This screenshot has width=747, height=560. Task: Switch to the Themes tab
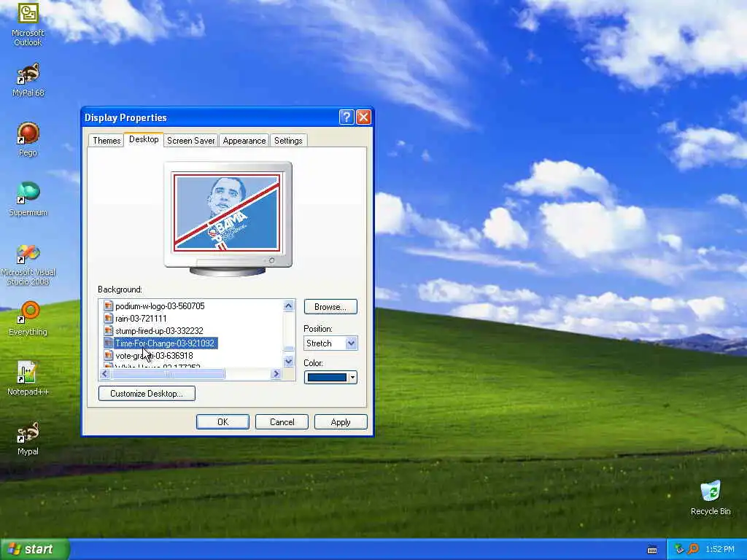(x=107, y=141)
